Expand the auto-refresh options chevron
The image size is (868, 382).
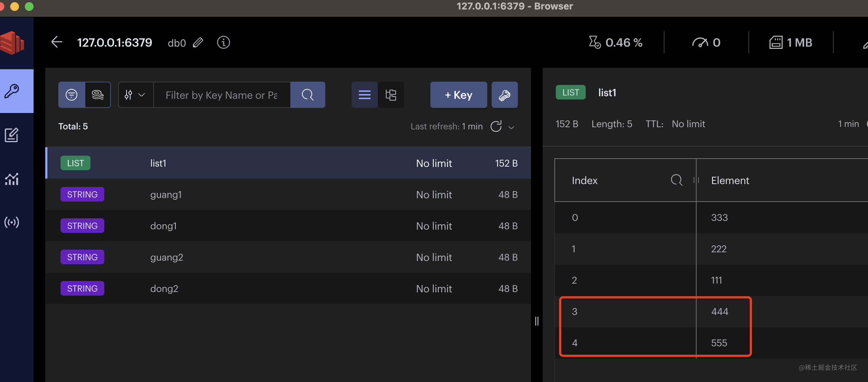[511, 127]
